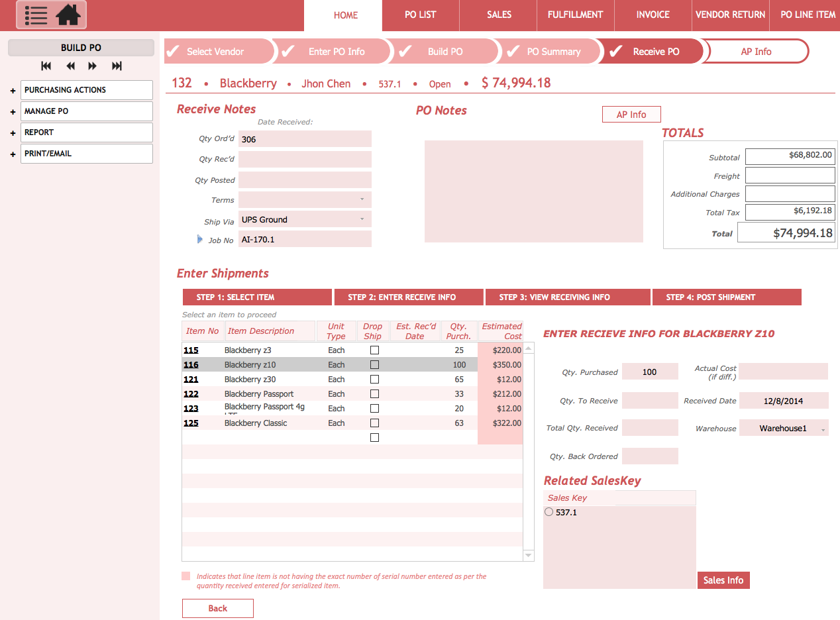Expand Manage PO with plus icon

click(x=13, y=112)
